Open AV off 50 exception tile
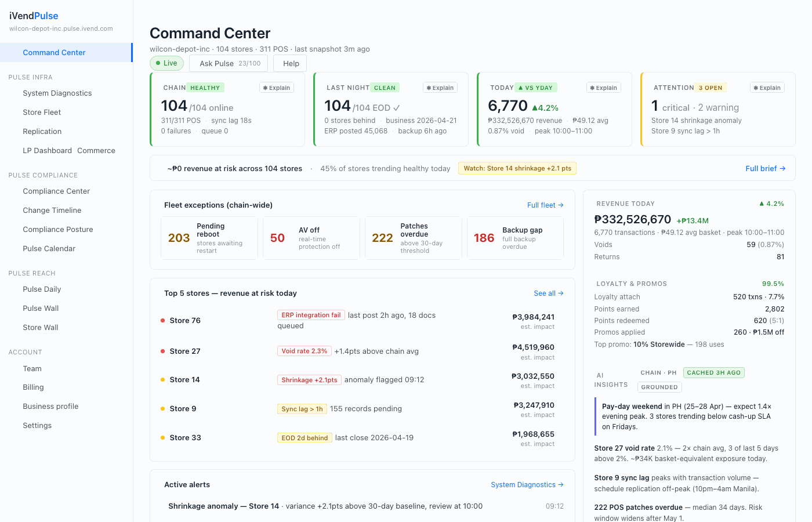812x522 pixels. [311, 238]
